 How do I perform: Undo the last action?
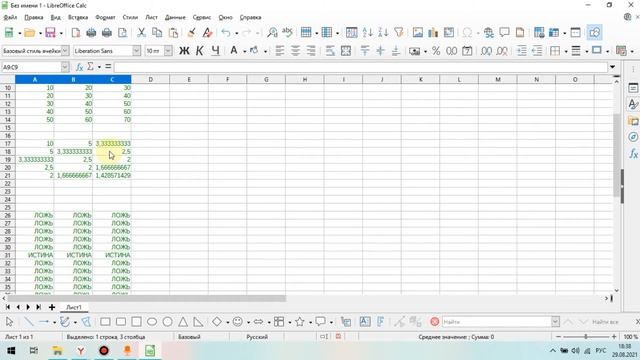pos(226,33)
